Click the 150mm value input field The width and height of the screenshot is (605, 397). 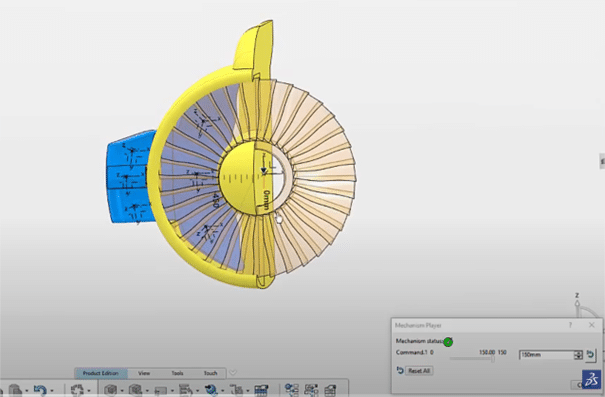[x=546, y=355]
